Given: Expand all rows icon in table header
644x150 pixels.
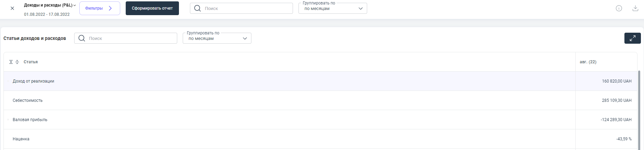Looking at the screenshot, I should pyautogui.click(x=11, y=62).
